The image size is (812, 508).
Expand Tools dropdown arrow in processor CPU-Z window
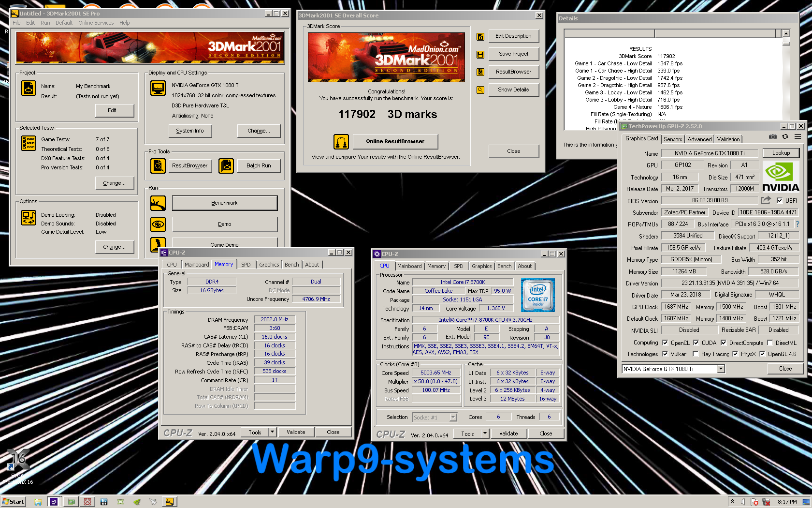click(485, 433)
